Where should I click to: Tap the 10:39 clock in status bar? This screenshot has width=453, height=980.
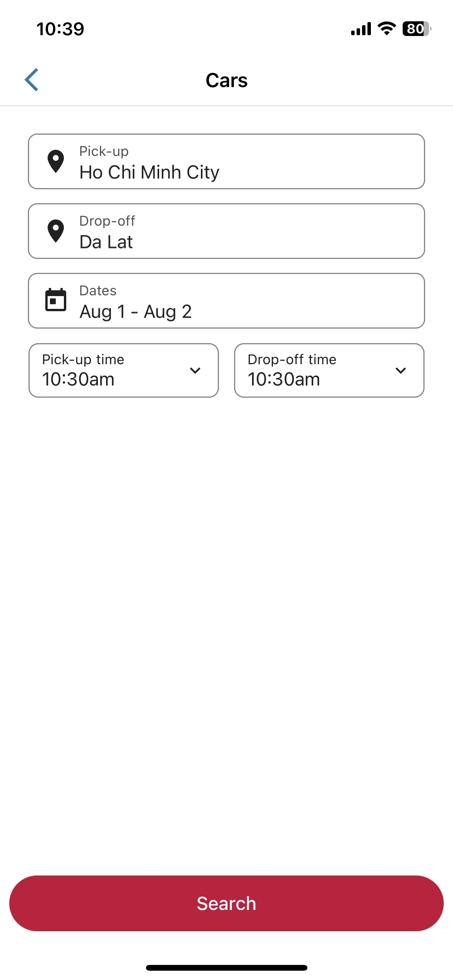(60, 29)
